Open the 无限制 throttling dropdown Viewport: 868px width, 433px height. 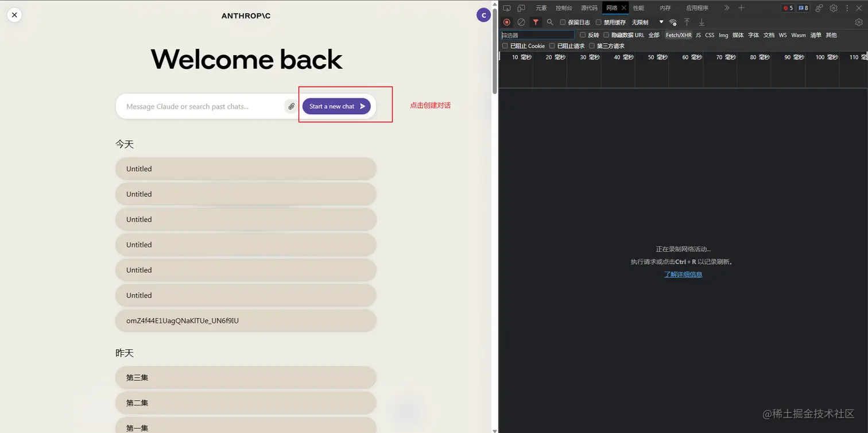click(648, 22)
